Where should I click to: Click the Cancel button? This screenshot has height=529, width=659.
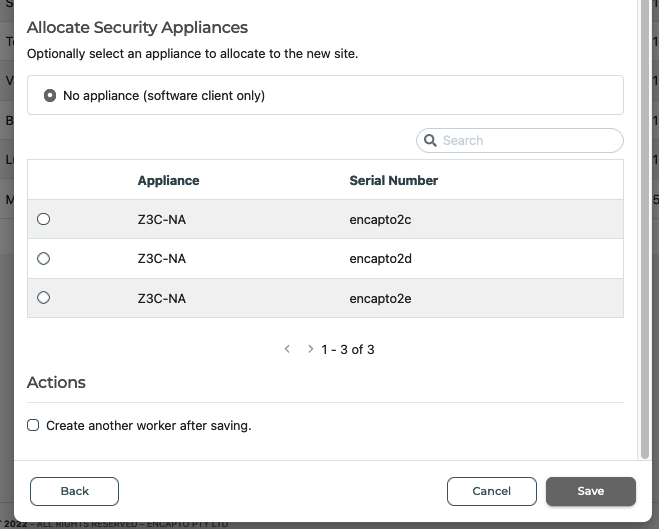[x=492, y=491]
